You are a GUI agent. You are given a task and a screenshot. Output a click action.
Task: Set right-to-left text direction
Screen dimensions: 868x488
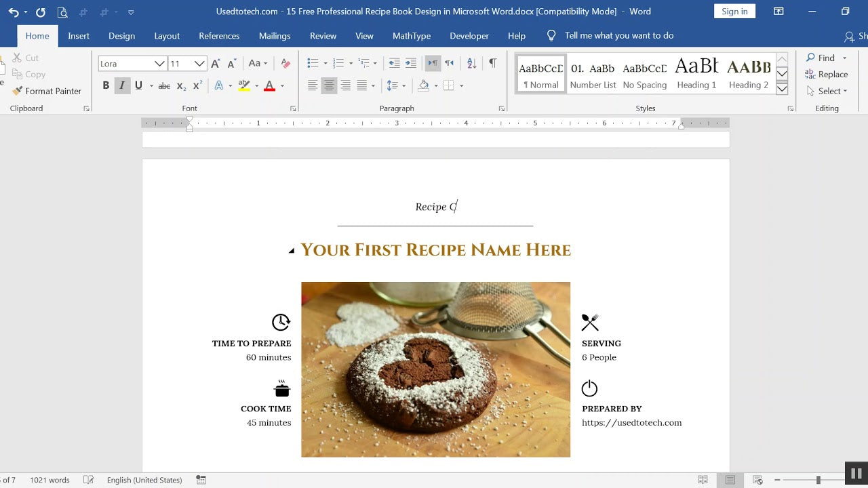pyautogui.click(x=448, y=64)
